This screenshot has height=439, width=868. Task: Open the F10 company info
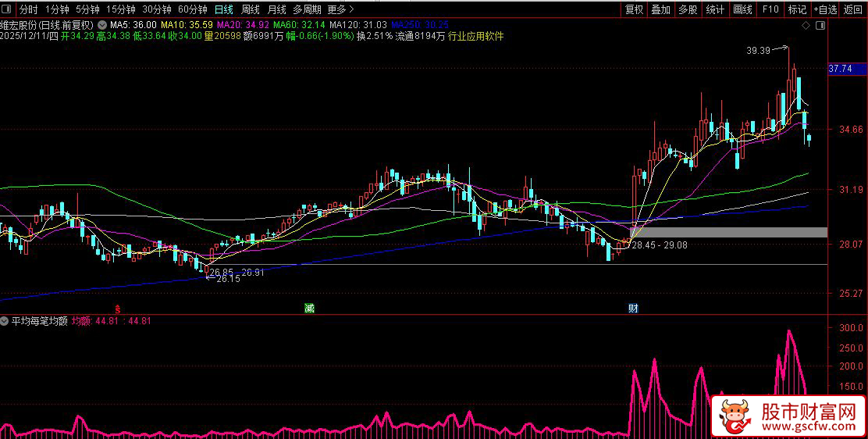770,9
